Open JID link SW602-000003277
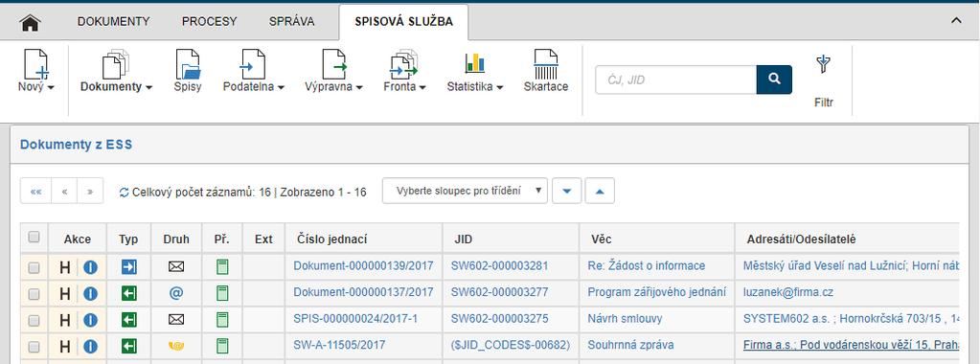The image size is (980, 364). click(x=499, y=292)
